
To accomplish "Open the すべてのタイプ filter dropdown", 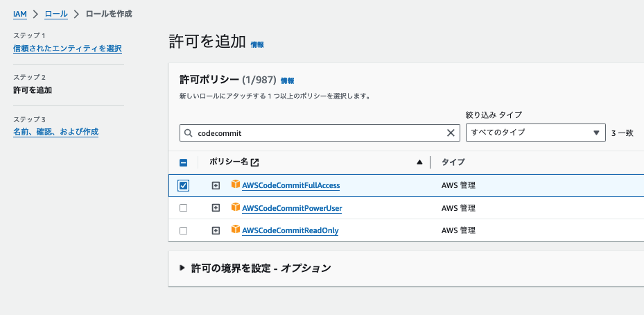I will (534, 133).
